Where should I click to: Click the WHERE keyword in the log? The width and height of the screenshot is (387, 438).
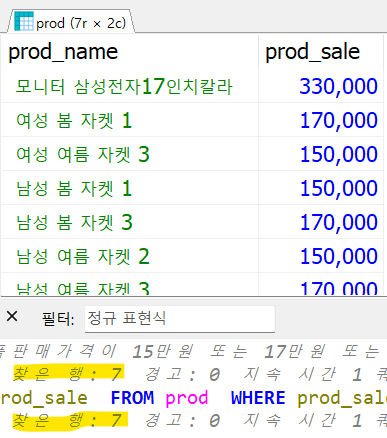click(x=258, y=398)
